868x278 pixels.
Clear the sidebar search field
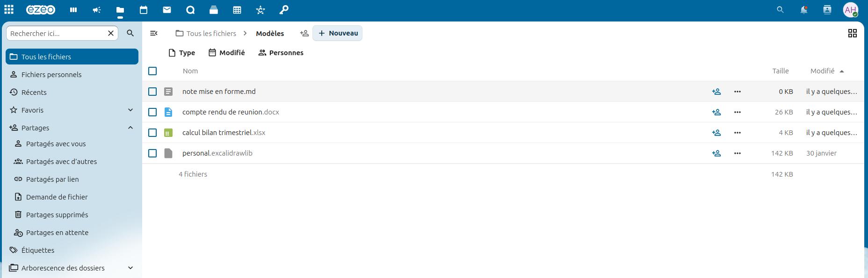point(111,33)
